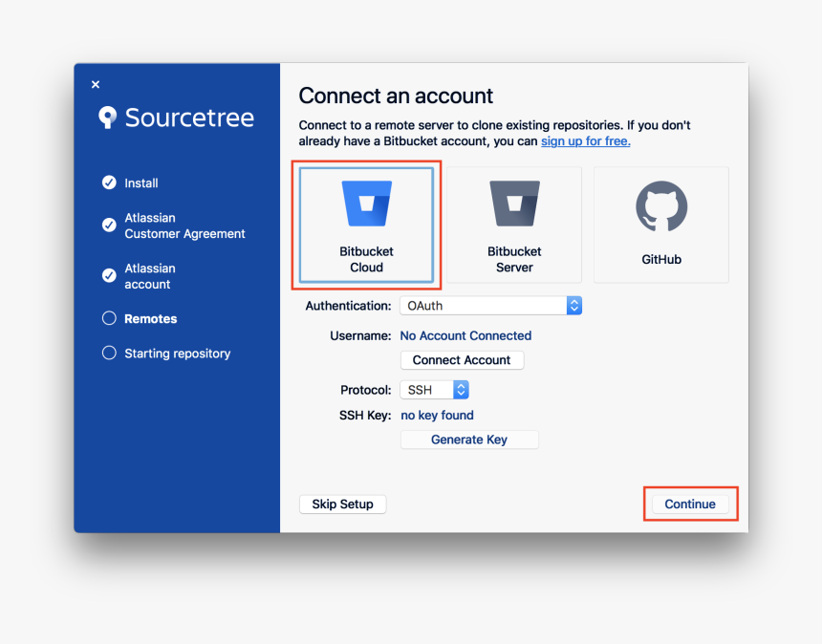Select the Starting repository step circle

(108, 353)
